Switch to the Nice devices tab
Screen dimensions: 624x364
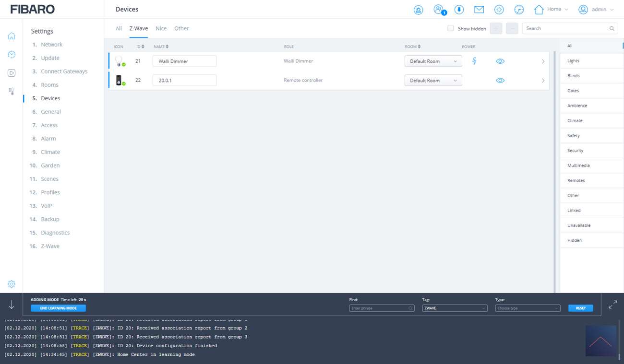pos(161,28)
